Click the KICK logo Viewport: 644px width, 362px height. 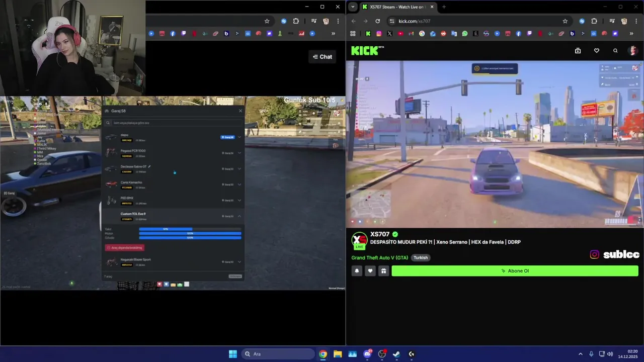tap(367, 50)
